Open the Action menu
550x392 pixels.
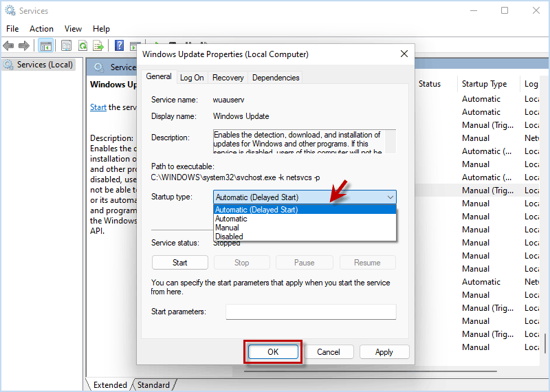41,29
